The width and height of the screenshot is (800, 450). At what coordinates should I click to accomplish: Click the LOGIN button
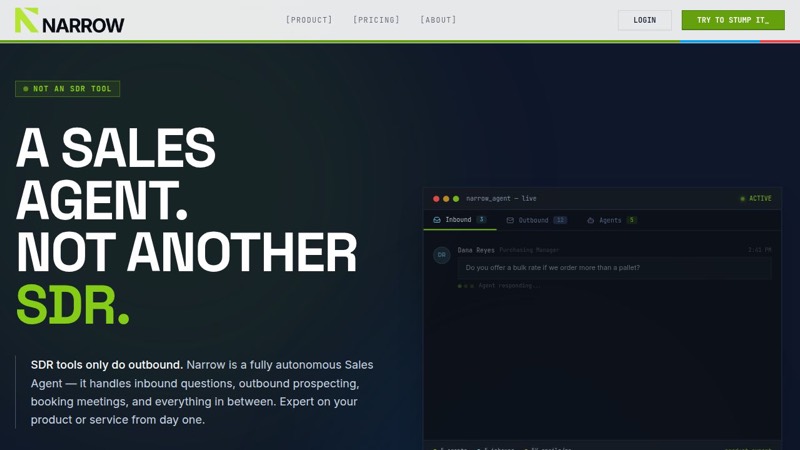(644, 20)
